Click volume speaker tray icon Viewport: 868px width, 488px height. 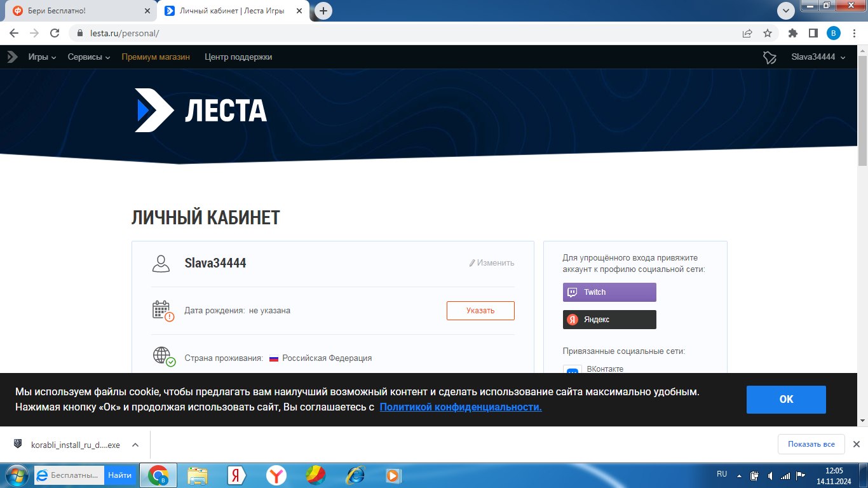pos(770,475)
